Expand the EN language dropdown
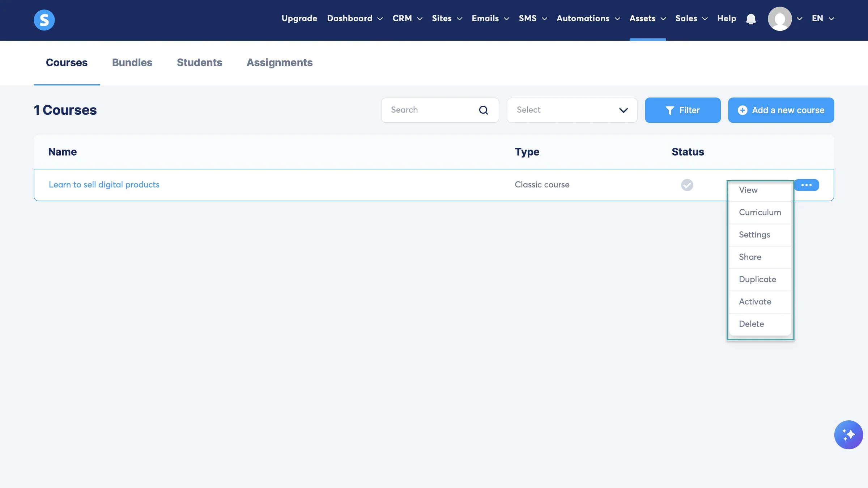Viewport: 868px width, 488px height. pos(823,18)
